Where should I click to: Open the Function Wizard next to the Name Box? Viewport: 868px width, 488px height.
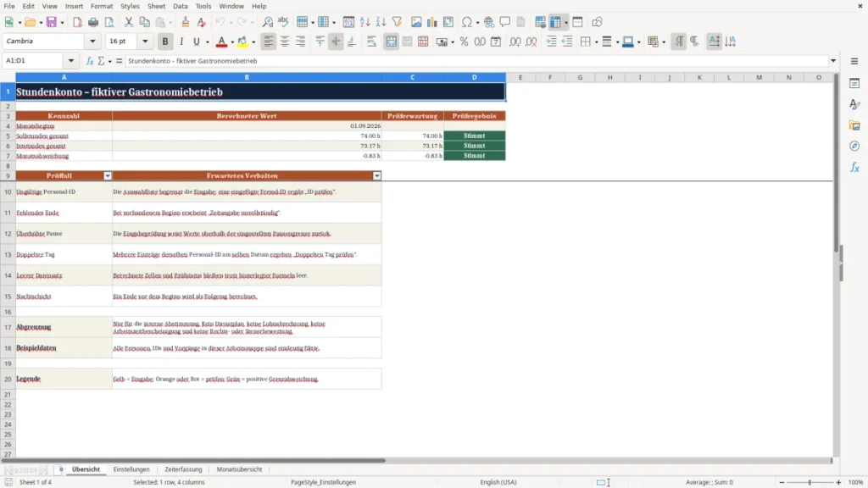coord(90,61)
